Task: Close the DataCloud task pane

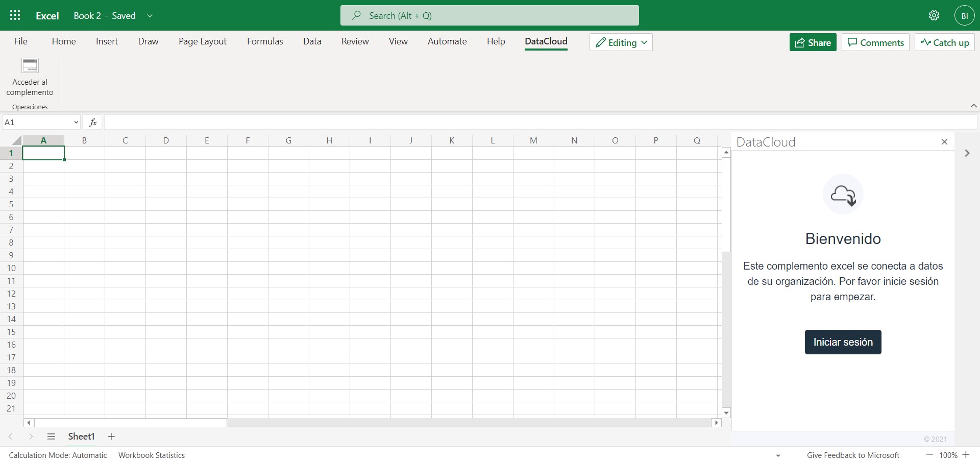Action: pos(944,142)
